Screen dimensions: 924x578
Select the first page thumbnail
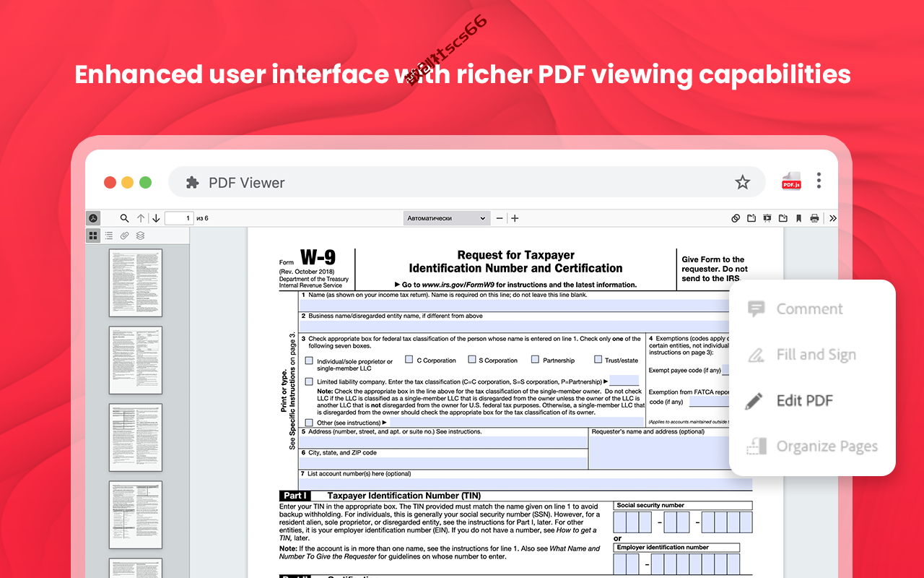(136, 283)
